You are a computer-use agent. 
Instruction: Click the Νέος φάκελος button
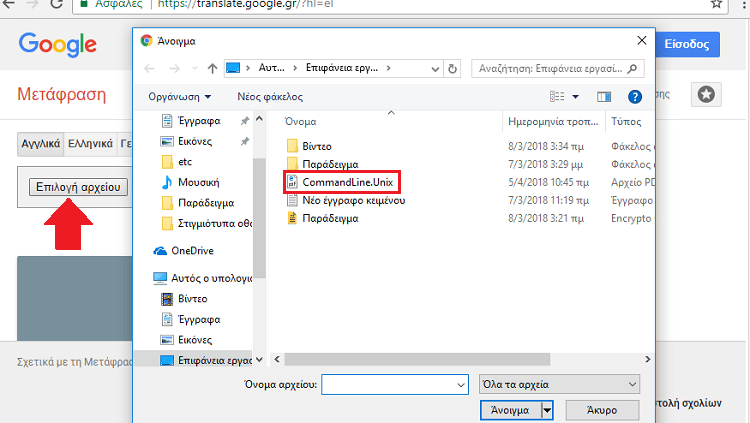(270, 97)
